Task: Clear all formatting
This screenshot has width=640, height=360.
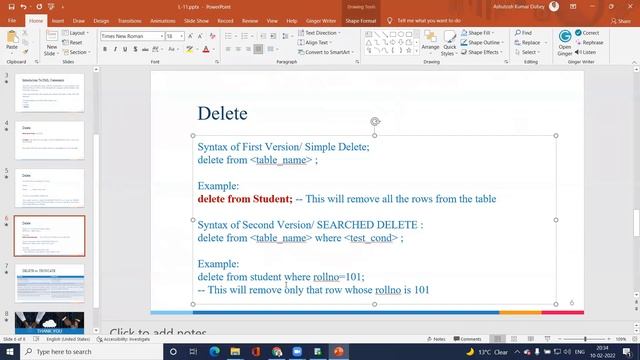Action: (212, 36)
